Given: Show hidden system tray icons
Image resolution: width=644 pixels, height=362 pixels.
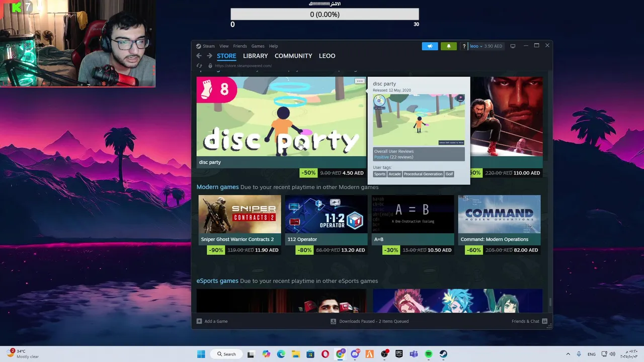Looking at the screenshot, I should (x=568, y=354).
